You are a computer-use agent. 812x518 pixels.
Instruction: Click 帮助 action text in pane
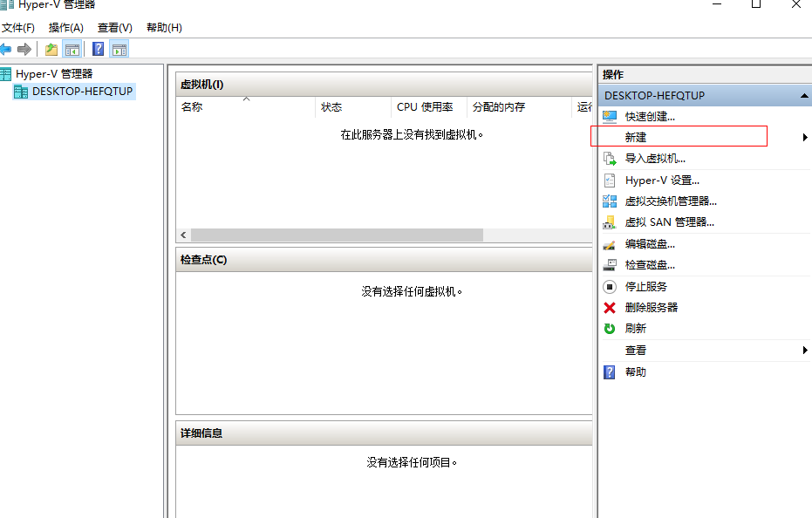[636, 371]
